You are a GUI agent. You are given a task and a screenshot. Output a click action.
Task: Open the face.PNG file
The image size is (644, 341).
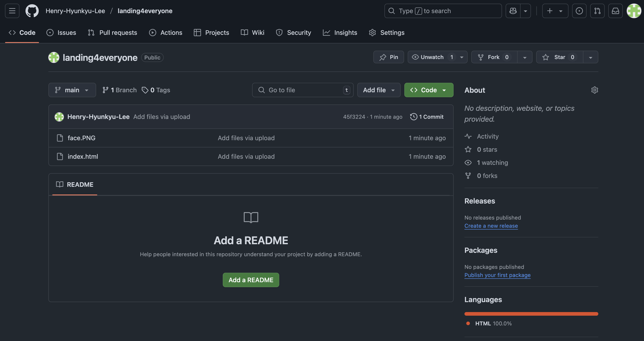tap(81, 138)
